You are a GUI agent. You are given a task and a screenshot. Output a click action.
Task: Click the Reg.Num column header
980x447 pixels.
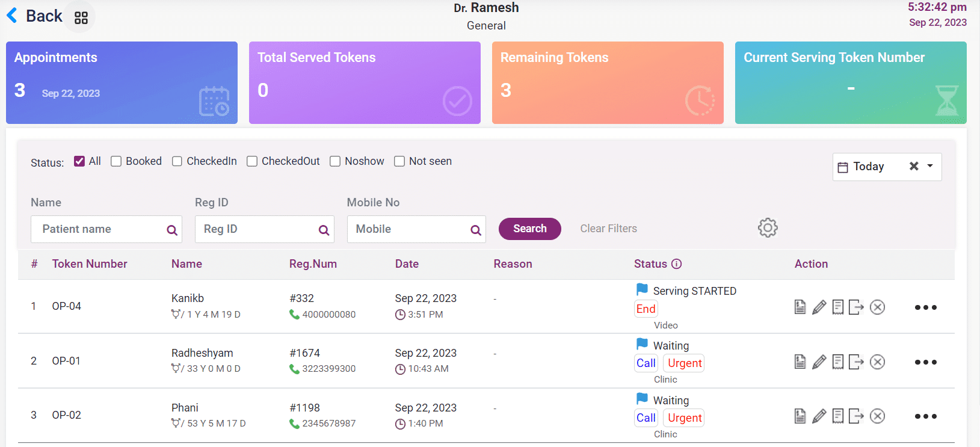313,264
